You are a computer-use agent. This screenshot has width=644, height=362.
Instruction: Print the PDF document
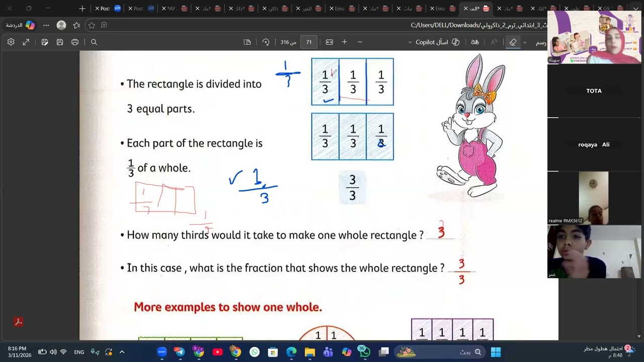click(x=75, y=42)
